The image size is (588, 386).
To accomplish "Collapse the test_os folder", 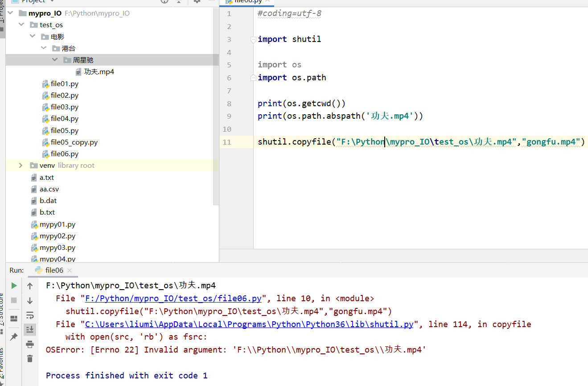I will (21, 25).
